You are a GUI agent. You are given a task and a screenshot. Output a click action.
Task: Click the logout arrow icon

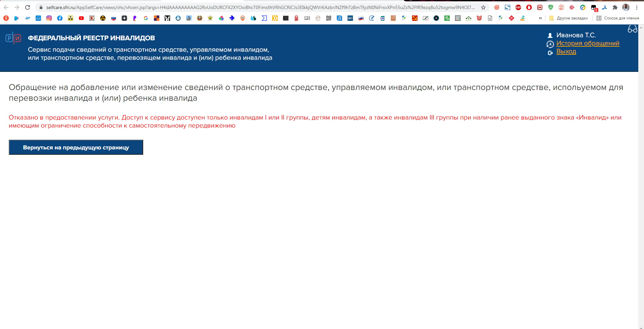coord(550,53)
